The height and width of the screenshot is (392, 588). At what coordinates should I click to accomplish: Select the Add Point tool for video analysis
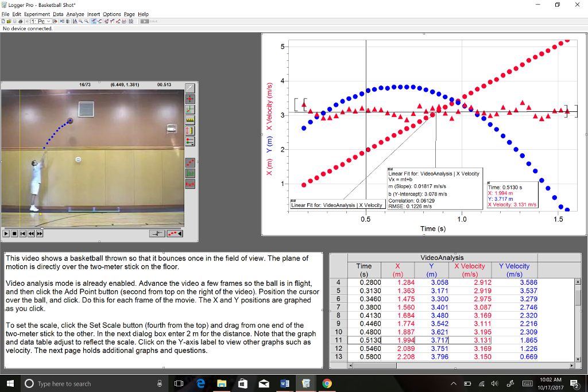(189, 98)
